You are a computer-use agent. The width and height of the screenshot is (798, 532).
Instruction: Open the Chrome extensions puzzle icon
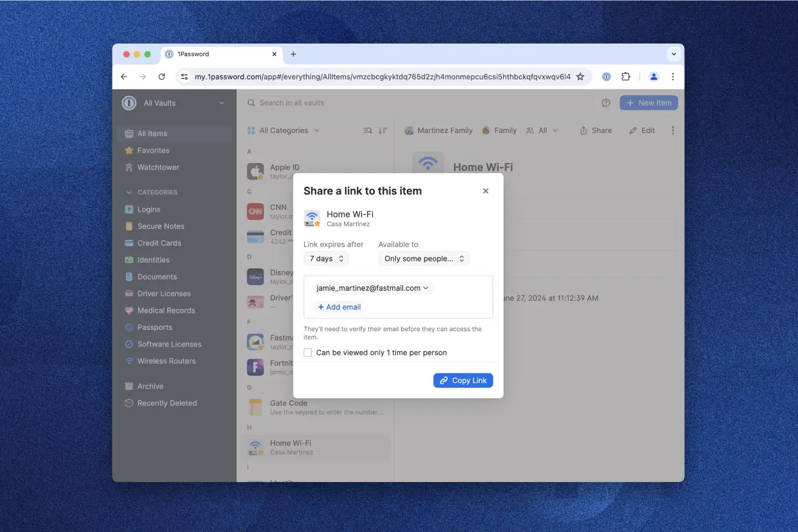tap(626, 77)
